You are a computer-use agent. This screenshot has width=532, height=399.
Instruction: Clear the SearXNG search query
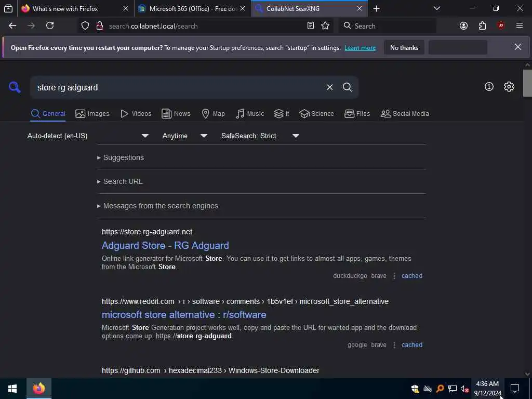pos(329,87)
